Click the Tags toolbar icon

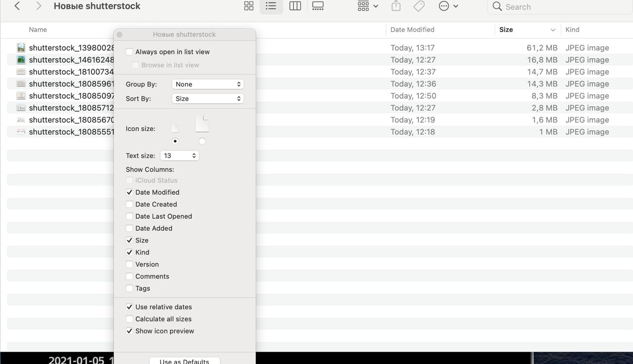419,6
